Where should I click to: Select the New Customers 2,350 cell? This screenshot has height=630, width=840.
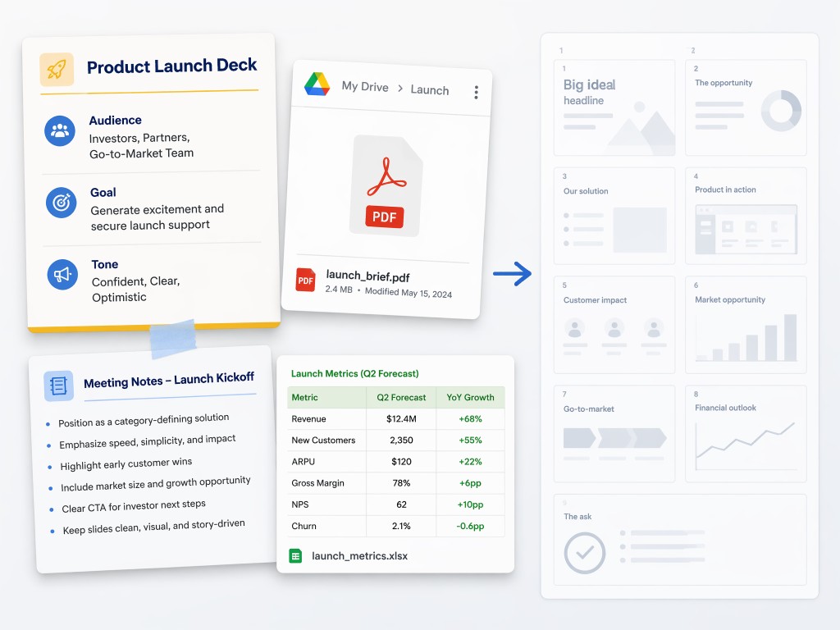[401, 441]
